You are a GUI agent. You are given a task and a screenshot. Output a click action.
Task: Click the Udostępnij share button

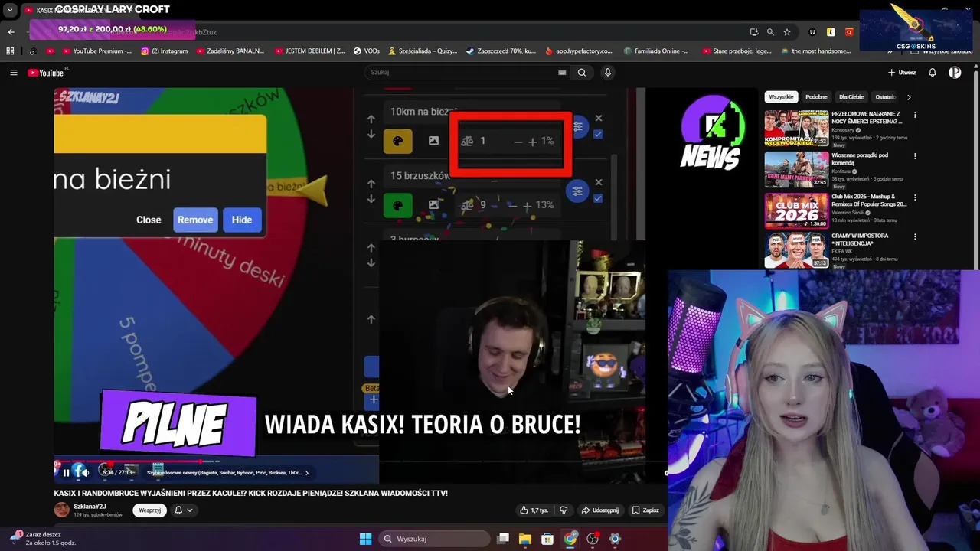(599, 510)
